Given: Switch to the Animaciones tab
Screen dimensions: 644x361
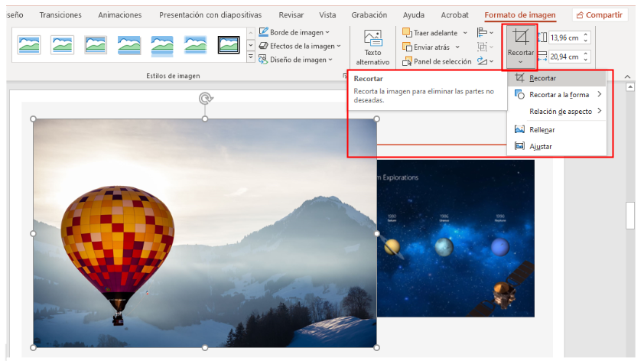Looking at the screenshot, I should 119,15.
